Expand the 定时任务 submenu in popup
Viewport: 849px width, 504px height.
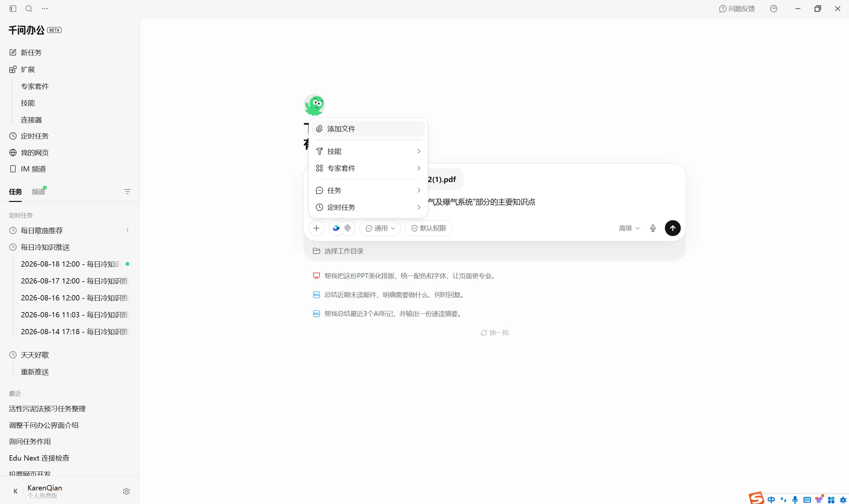(368, 207)
